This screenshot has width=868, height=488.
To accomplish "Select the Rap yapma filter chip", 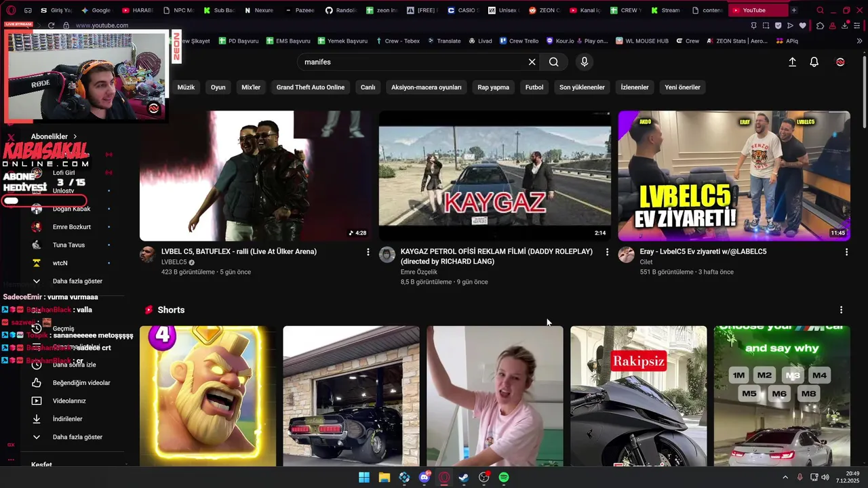I will click(x=493, y=87).
